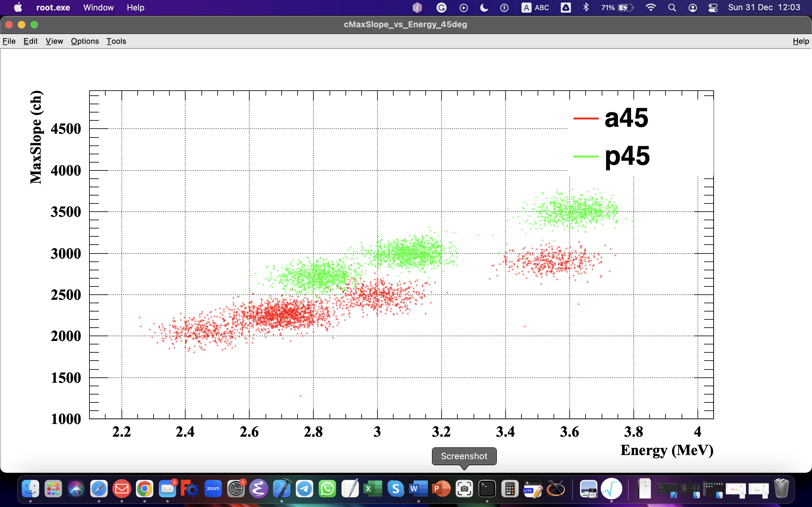Click the a45 legend entry
Viewport: 812px width, 507px height.
pos(626,118)
